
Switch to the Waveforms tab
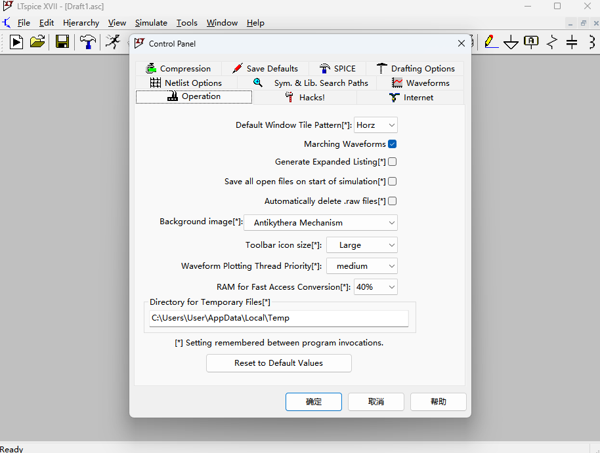420,83
